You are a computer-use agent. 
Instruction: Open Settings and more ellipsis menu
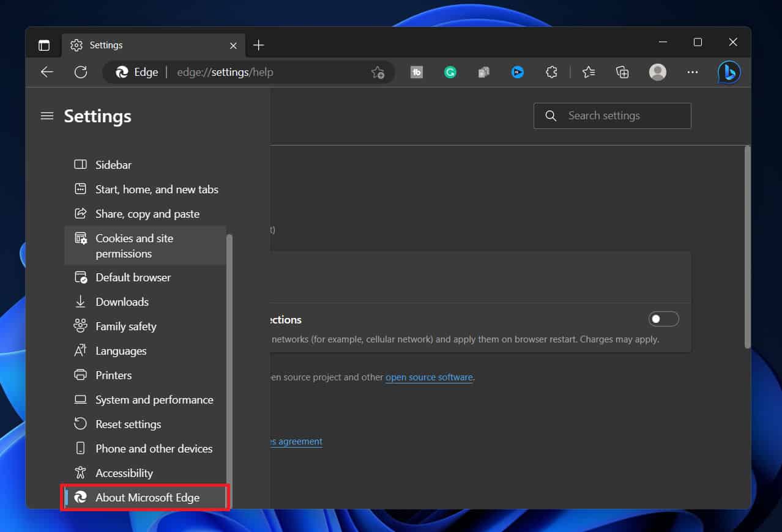tap(692, 72)
